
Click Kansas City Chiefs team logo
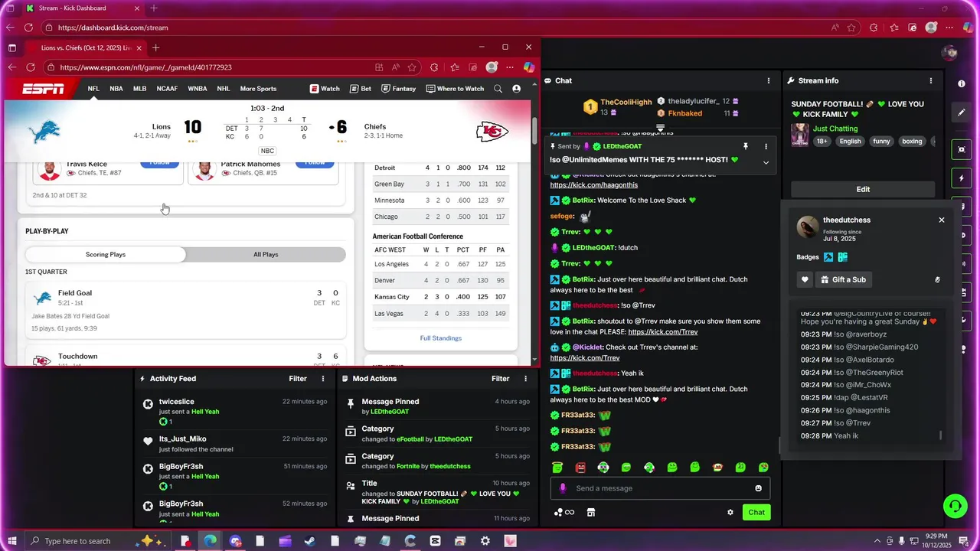[x=492, y=132]
